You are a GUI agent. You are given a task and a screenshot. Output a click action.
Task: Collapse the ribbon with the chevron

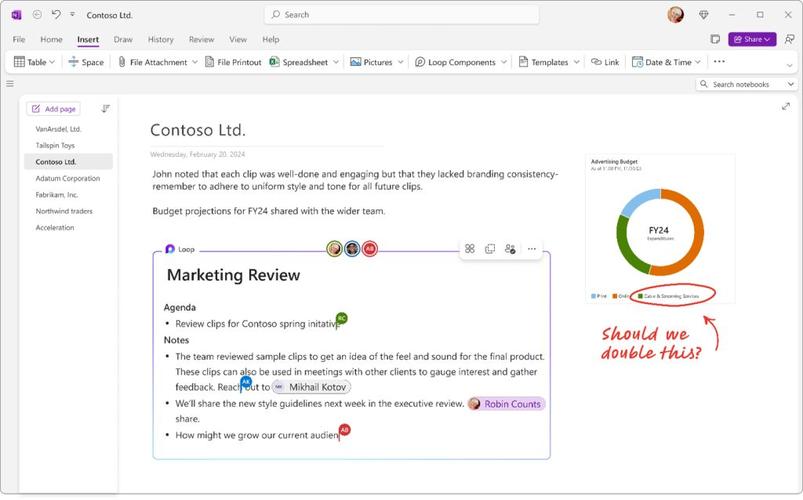(789, 66)
